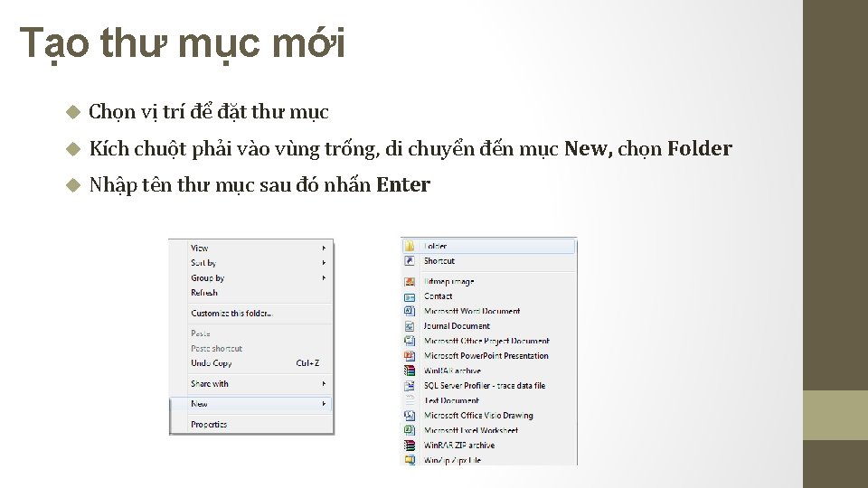Select SQL Server Profiler trace data file text

(485, 386)
